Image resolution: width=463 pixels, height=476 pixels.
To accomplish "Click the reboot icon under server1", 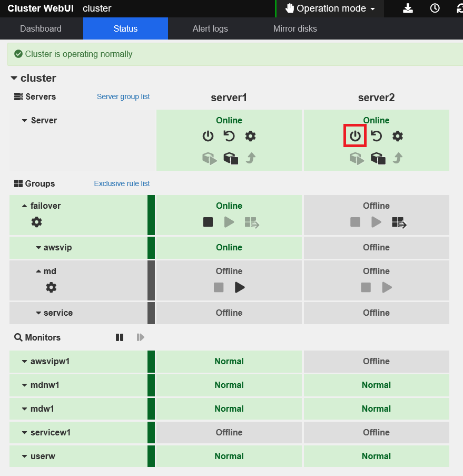I will (x=229, y=137).
